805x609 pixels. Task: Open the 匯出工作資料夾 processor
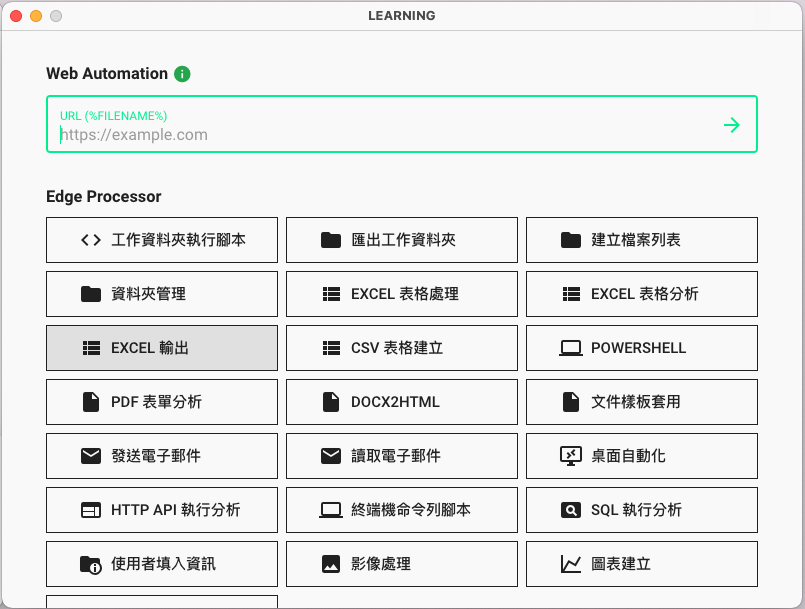click(x=402, y=240)
